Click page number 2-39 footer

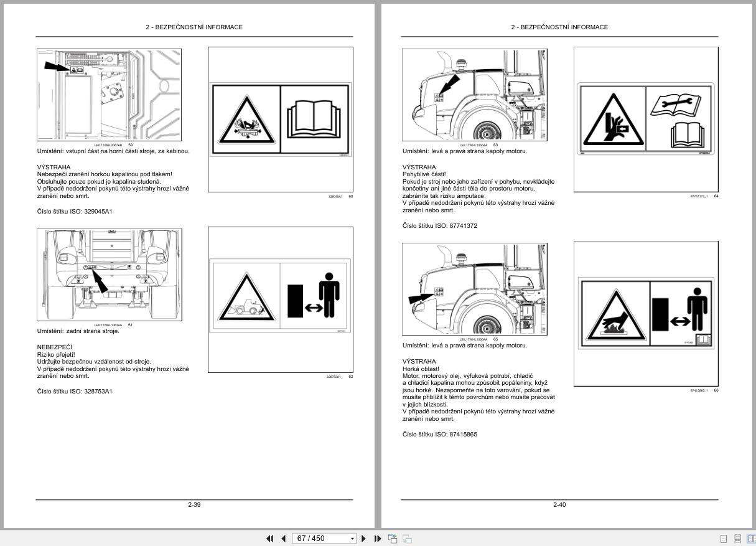194,504
